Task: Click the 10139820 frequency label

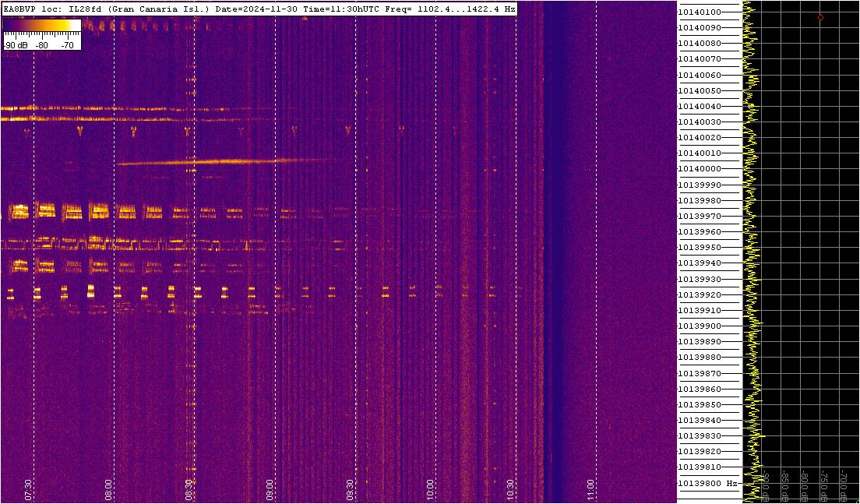Action: pyautogui.click(x=700, y=452)
